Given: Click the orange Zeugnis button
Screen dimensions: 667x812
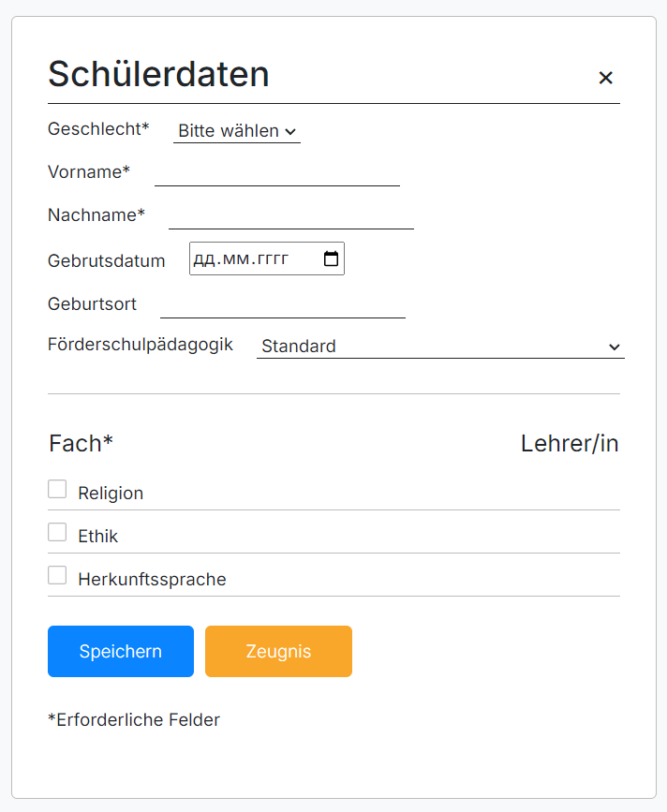Looking at the screenshot, I should [x=278, y=651].
